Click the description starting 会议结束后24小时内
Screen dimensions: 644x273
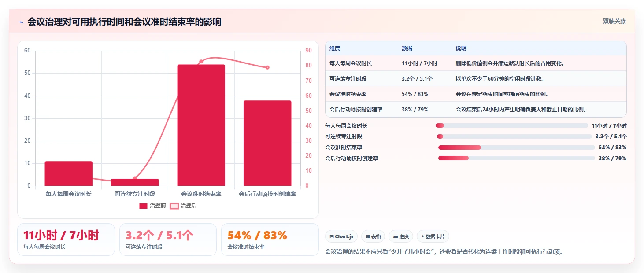521,110
